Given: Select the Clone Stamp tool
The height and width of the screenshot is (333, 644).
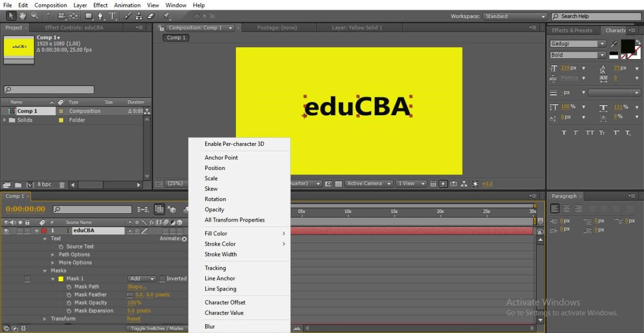Looking at the screenshot, I should tap(138, 16).
